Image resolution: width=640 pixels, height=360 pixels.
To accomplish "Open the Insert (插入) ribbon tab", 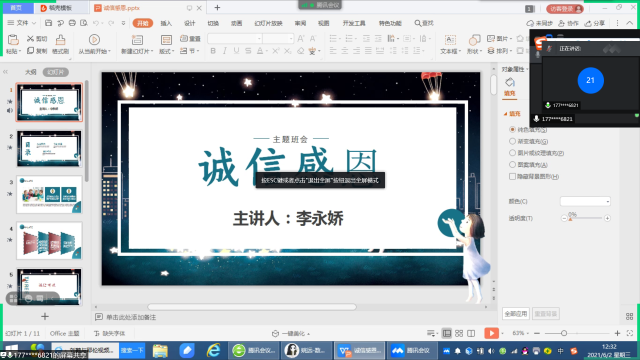I will [166, 23].
